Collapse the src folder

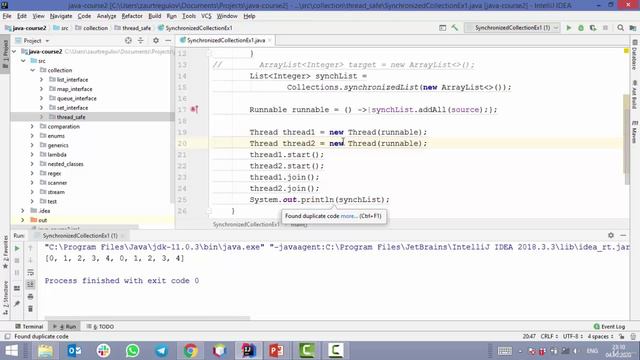tap(23, 61)
